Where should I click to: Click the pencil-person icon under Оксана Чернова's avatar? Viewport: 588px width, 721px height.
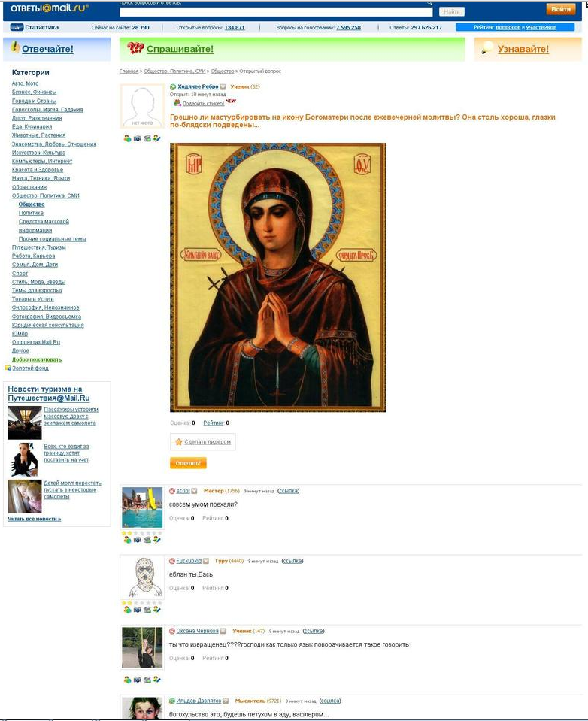[x=157, y=680]
